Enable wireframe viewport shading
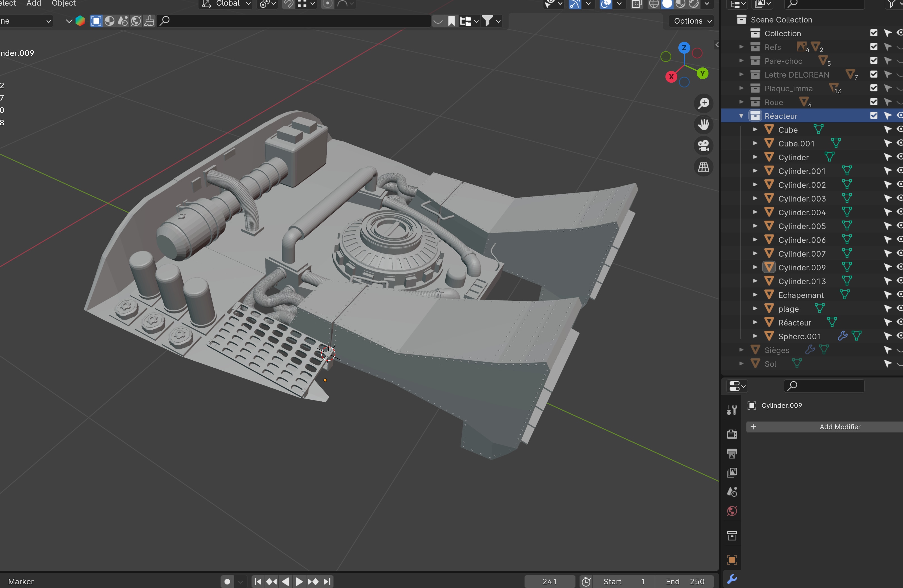This screenshot has width=903, height=588. [654, 4]
